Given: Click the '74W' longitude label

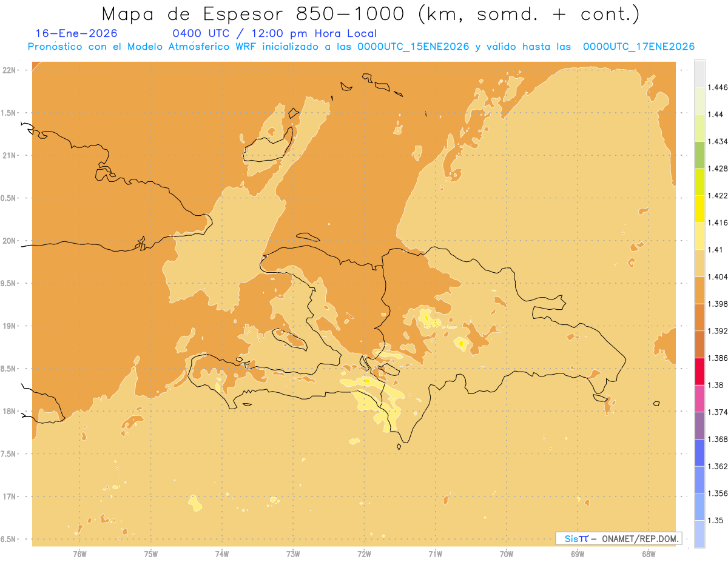Looking at the screenshot, I should click(222, 554).
